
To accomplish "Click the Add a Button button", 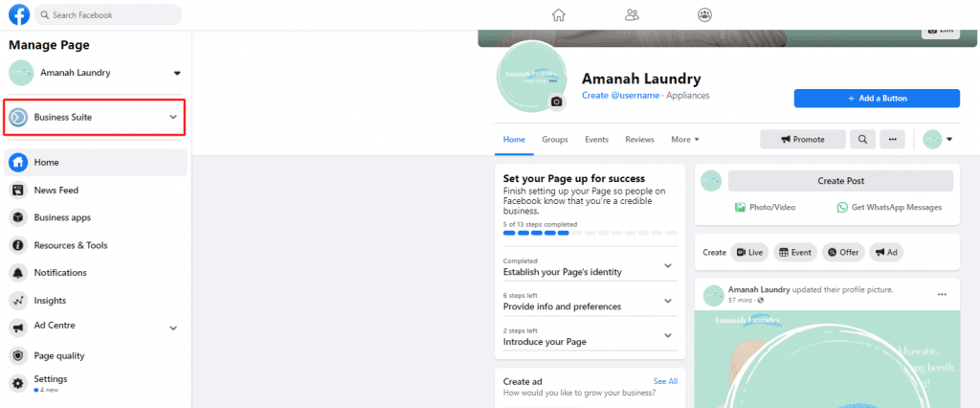I will coord(877,99).
